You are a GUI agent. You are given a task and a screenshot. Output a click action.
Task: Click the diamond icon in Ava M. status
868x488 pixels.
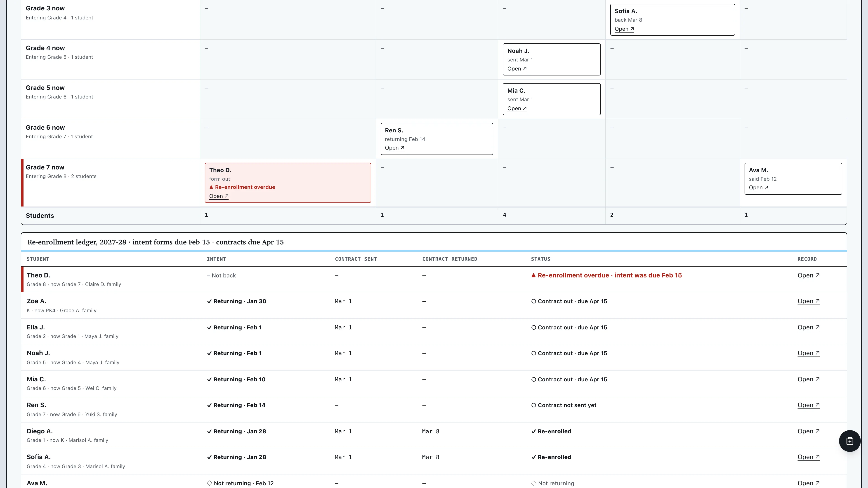534,483
